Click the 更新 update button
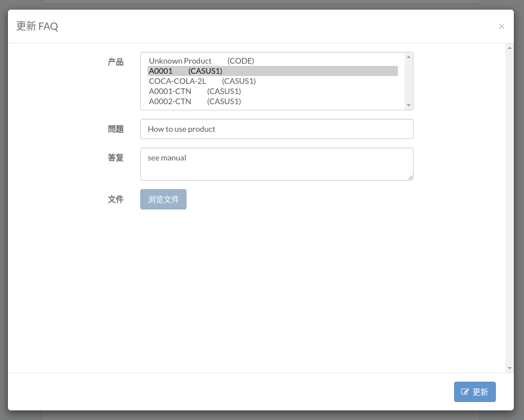This screenshot has width=524, height=420. point(474,392)
